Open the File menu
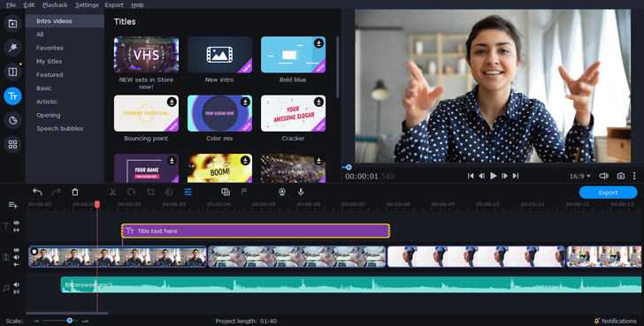The height and width of the screenshot is (326, 644). pyautogui.click(x=11, y=5)
